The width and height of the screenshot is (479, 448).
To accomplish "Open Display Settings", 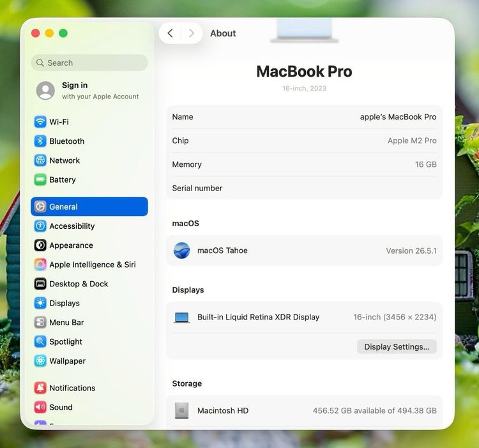I will pyautogui.click(x=397, y=346).
